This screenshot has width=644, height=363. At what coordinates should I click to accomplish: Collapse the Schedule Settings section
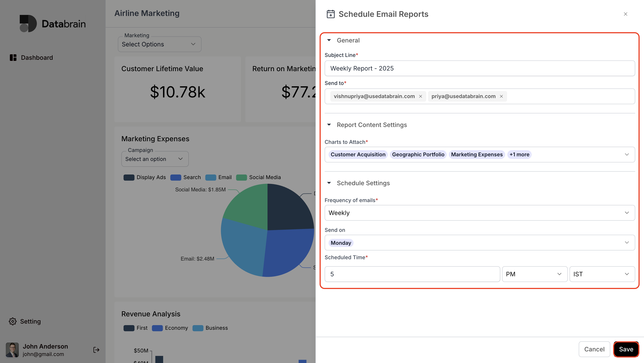pos(329,183)
